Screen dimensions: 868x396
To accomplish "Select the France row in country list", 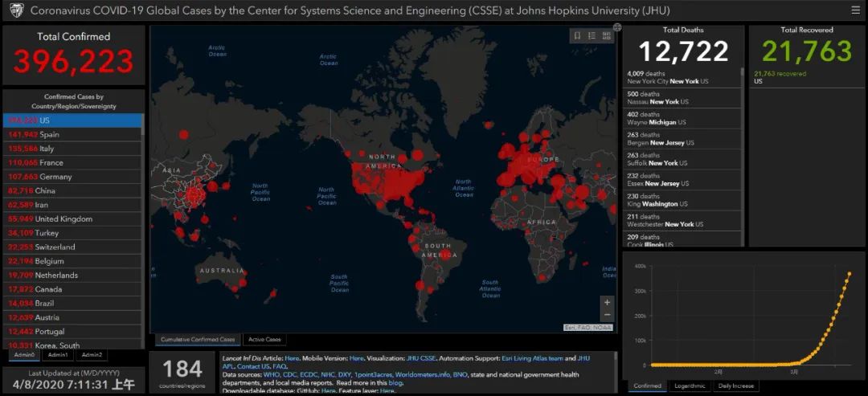I will click(72, 162).
